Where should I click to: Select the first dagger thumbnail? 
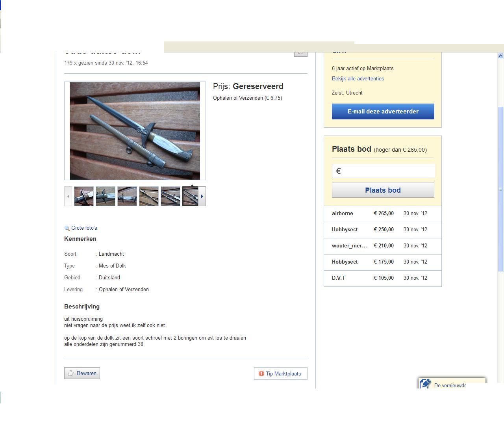coord(84,196)
